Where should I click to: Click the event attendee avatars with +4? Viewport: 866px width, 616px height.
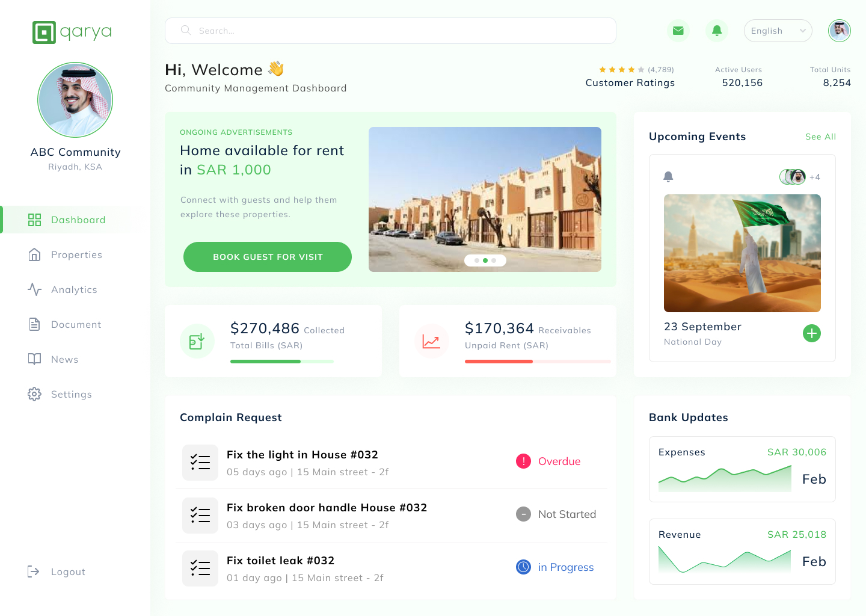(800, 177)
